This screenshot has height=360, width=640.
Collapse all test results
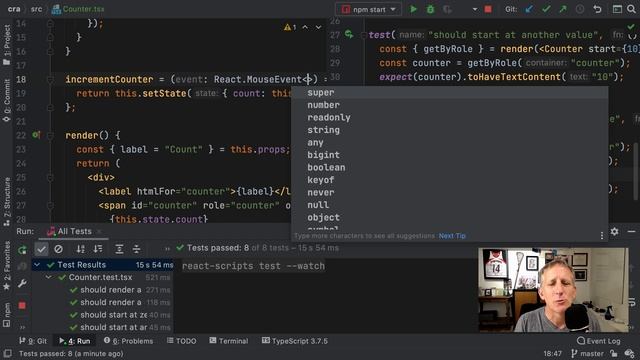click(136, 249)
